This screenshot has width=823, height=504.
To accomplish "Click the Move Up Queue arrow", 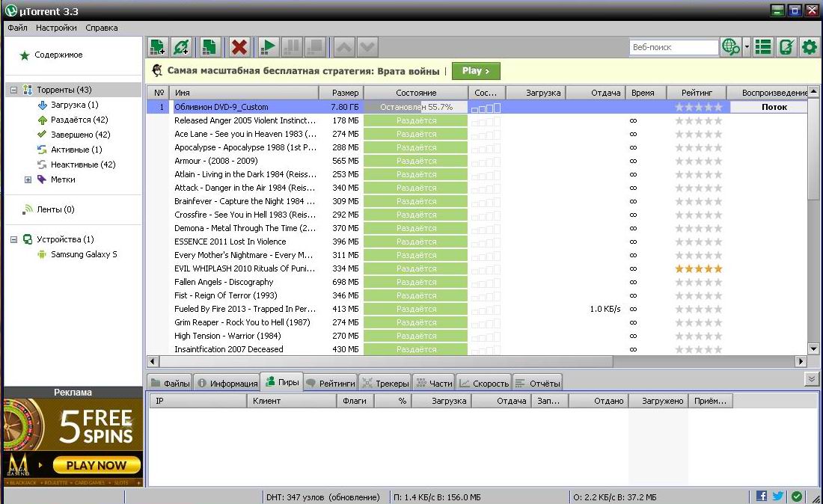I will (x=344, y=47).
